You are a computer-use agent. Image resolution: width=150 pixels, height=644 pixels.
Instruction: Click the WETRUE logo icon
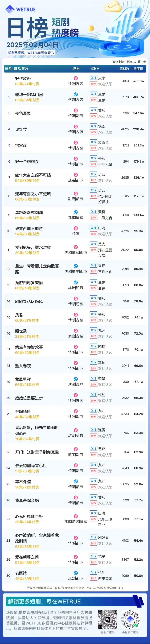(10, 9)
